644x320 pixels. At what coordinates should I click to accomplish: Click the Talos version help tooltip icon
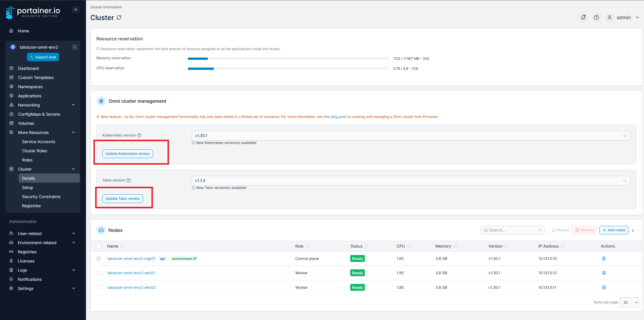[x=128, y=180]
